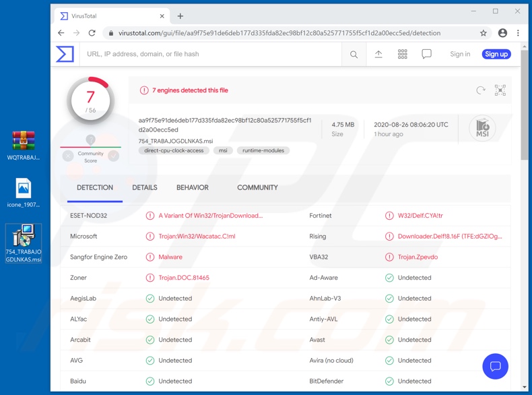The width and height of the screenshot is (532, 395).
Task: Switch to the COMMUNITY tab
Action: [257, 187]
